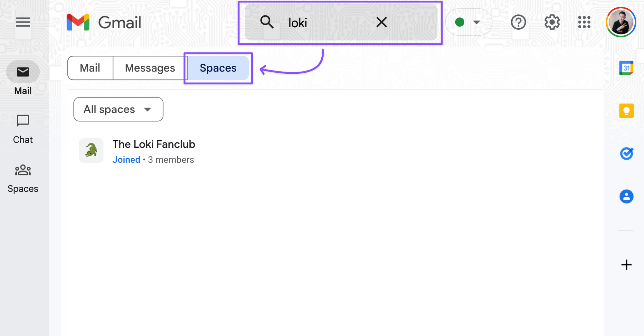The image size is (644, 336).
Task: Open Settings gear icon
Action: pos(552,23)
